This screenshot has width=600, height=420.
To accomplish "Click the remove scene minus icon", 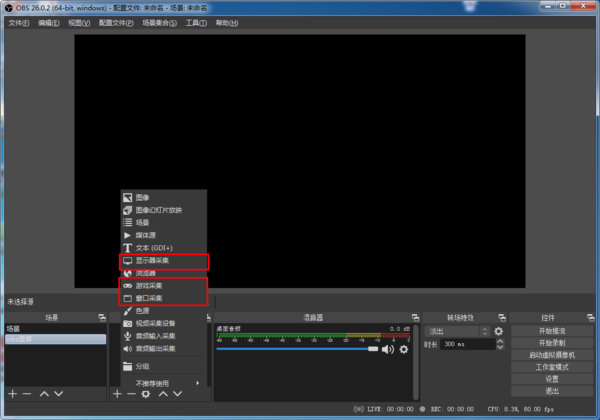I will (27, 394).
